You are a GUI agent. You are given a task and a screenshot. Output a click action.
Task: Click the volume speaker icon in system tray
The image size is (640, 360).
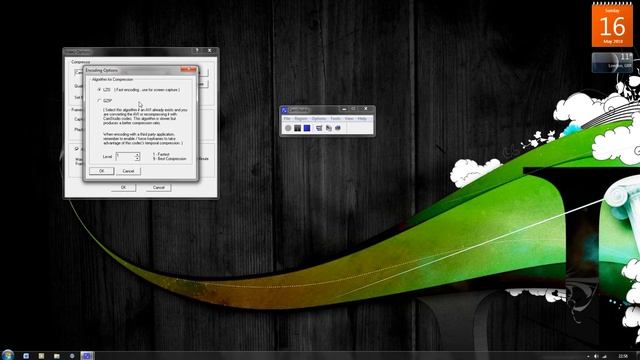pos(596,356)
